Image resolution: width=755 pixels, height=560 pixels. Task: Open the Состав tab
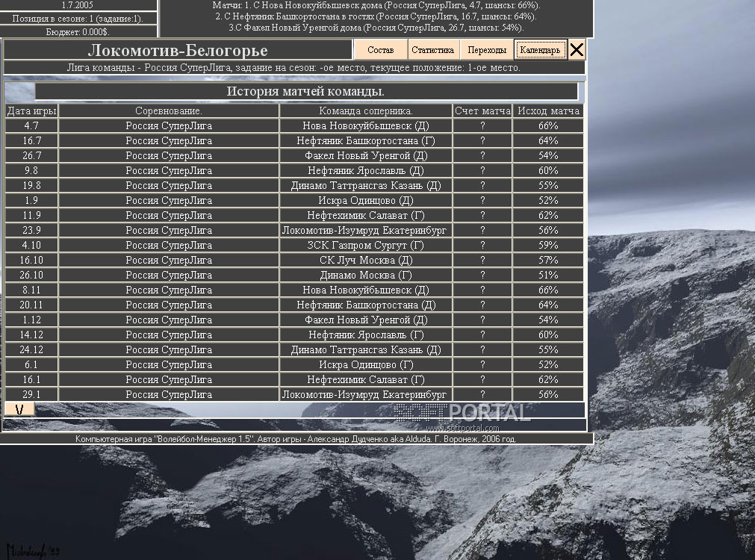pyautogui.click(x=380, y=50)
